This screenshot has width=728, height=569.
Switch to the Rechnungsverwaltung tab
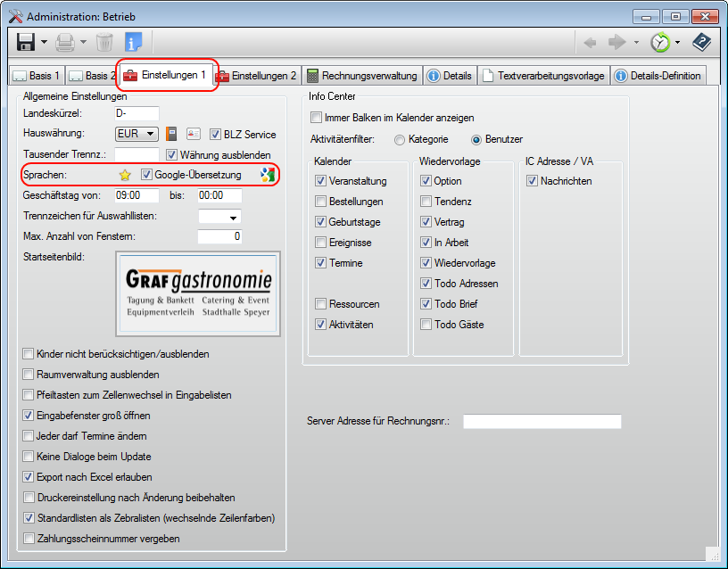pyautogui.click(x=361, y=76)
